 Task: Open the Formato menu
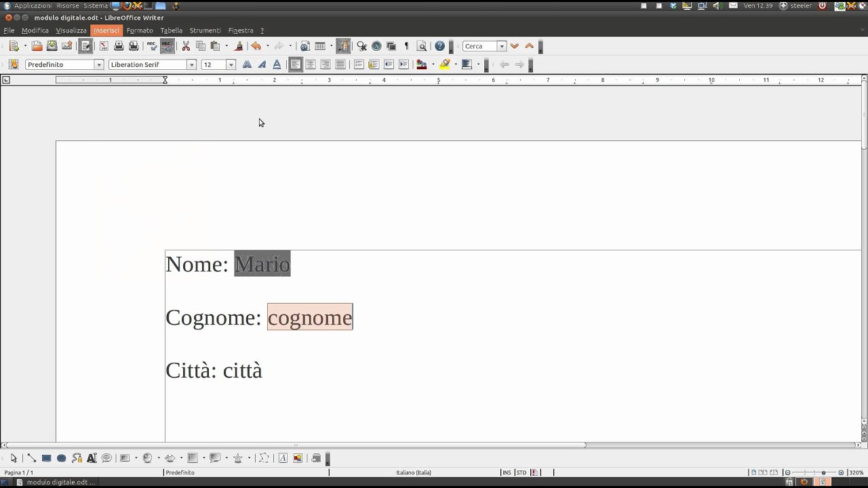140,30
